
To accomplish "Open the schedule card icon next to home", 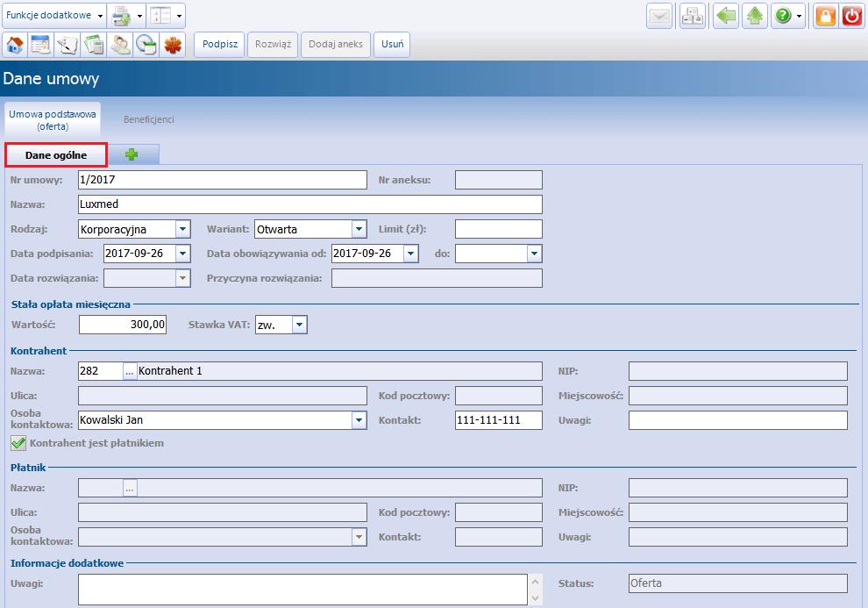I will click(40, 44).
